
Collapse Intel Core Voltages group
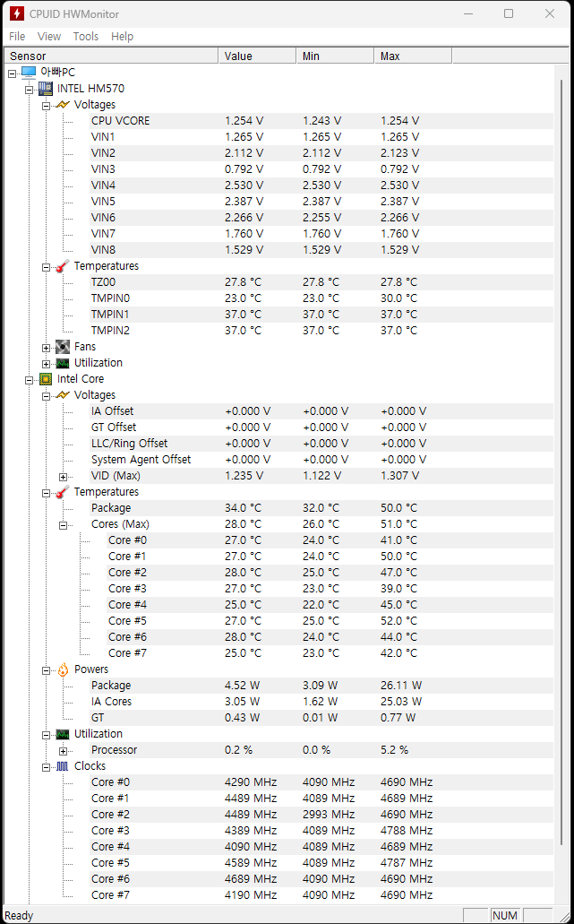pos(46,397)
